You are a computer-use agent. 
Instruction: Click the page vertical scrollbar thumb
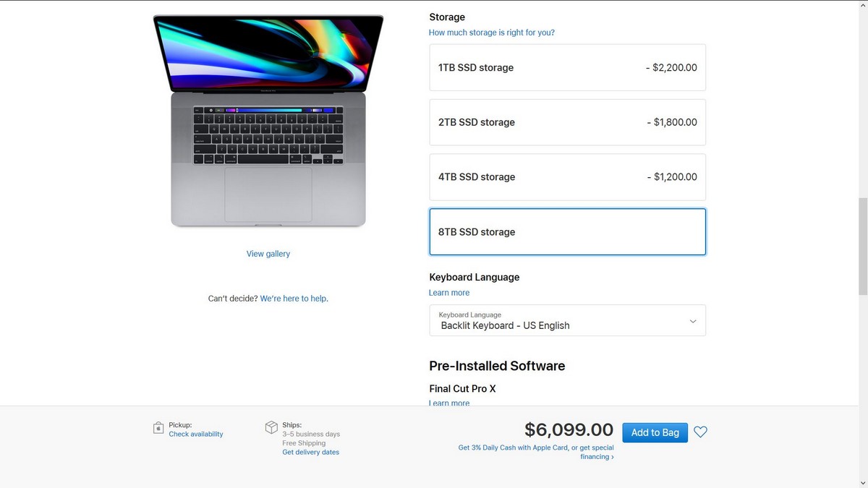[862, 246]
